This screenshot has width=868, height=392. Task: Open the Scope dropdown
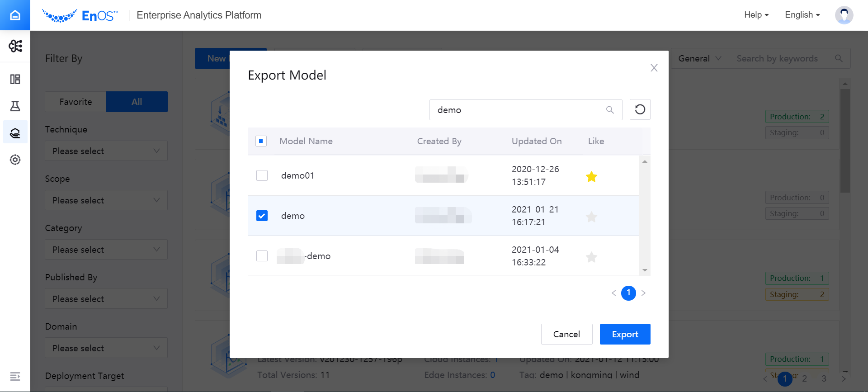[x=106, y=200]
